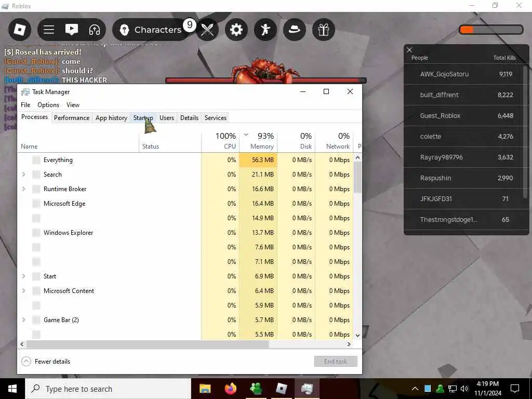The height and width of the screenshot is (399, 532).
Task: Open Firefox from the taskbar
Action: point(231,389)
